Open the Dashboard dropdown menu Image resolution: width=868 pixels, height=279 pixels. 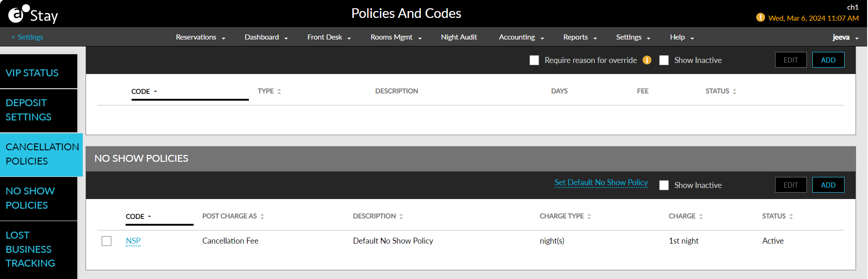pos(266,37)
